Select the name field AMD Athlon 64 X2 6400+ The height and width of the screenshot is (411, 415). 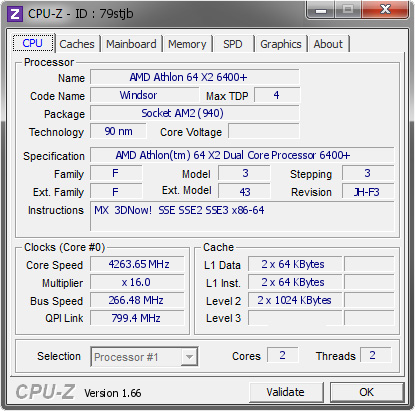click(195, 77)
